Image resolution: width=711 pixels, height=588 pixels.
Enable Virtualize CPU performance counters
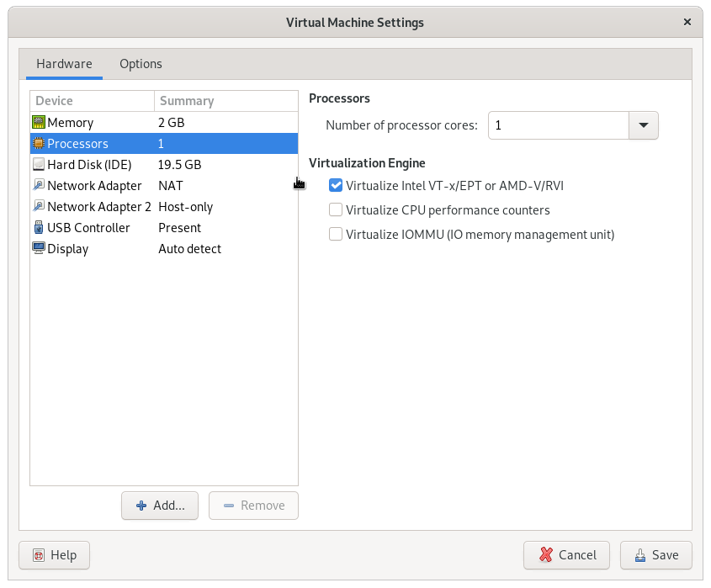pyautogui.click(x=336, y=209)
